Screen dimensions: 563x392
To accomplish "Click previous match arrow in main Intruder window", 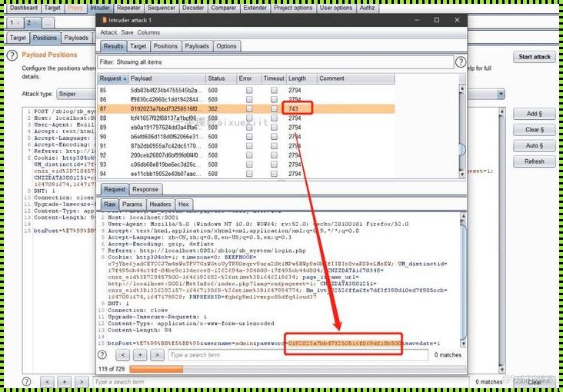I will 47,381.
